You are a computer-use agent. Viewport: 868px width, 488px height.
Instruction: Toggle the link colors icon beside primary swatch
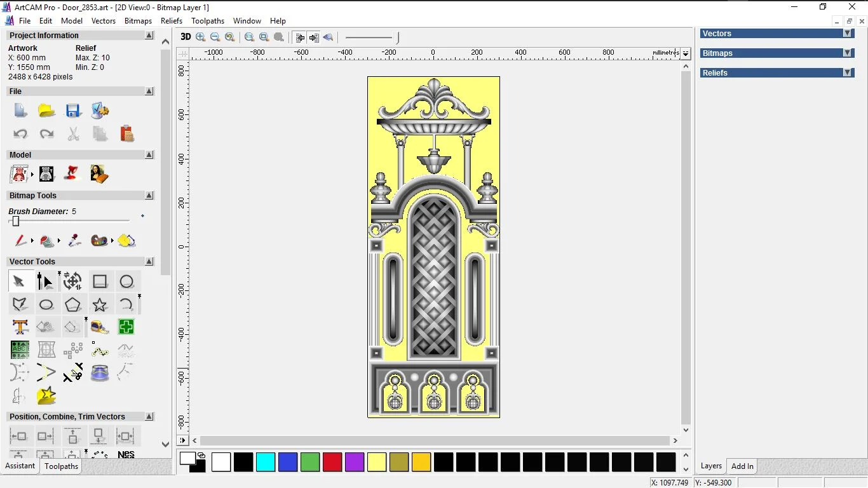pos(201,456)
